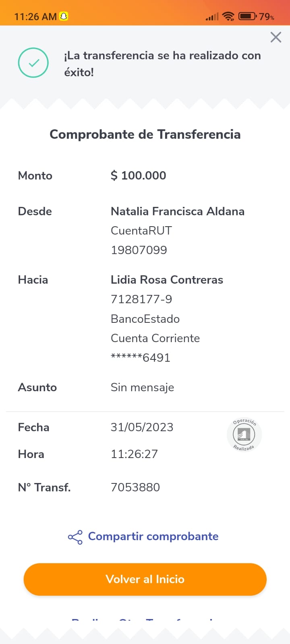The width and height of the screenshot is (290, 644).
Task: Tap the 11:26 AM clock in status bar
Action: pyautogui.click(x=35, y=17)
